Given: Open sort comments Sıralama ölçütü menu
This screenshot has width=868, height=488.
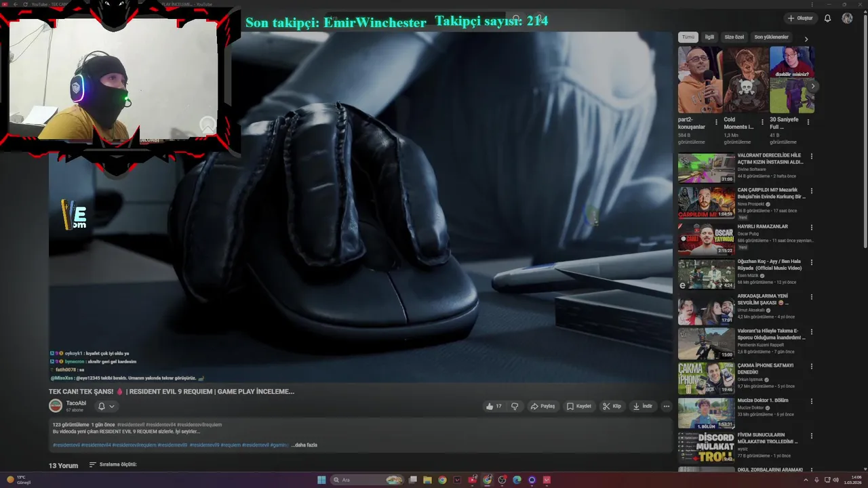Looking at the screenshot, I should [x=113, y=465].
